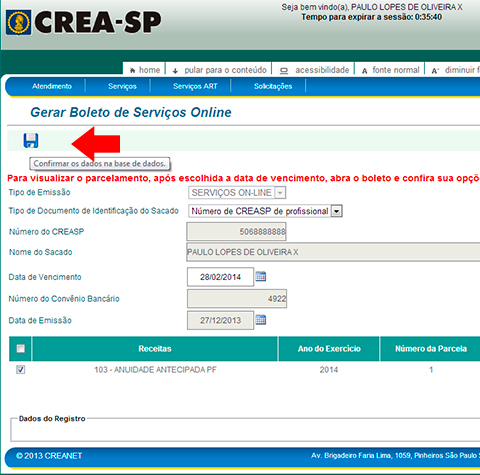Viewport: 480px width, 475px height.
Task: Click the CREA-SP emblem logo
Action: 19,22
